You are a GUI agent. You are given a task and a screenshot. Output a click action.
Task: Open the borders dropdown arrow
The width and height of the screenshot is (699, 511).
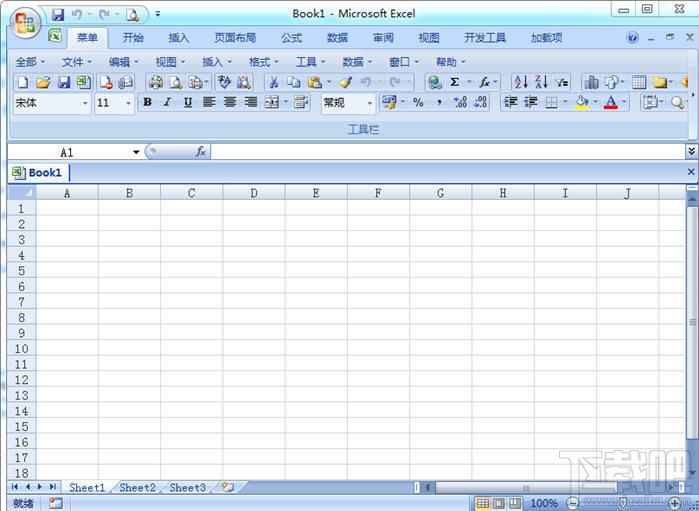pos(565,103)
